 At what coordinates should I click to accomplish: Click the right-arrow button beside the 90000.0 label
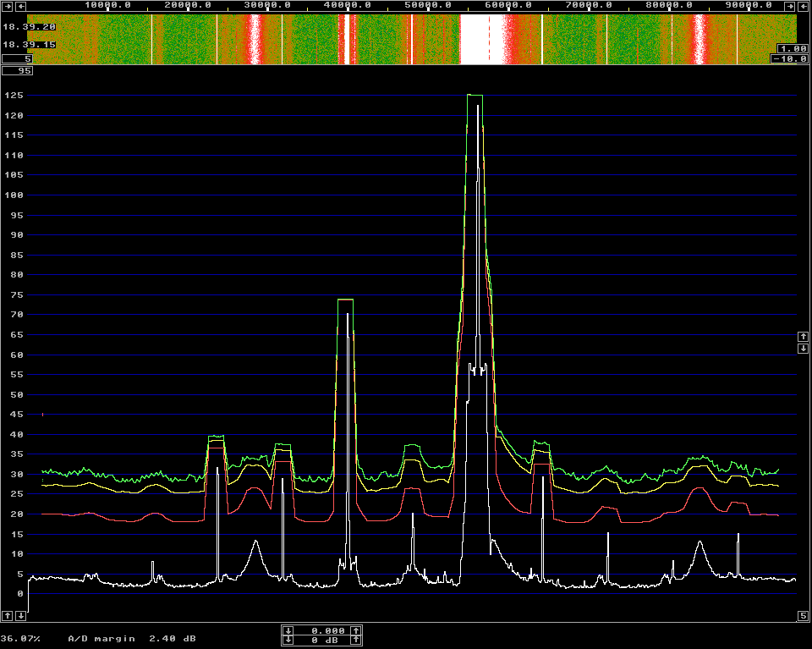click(790, 6)
